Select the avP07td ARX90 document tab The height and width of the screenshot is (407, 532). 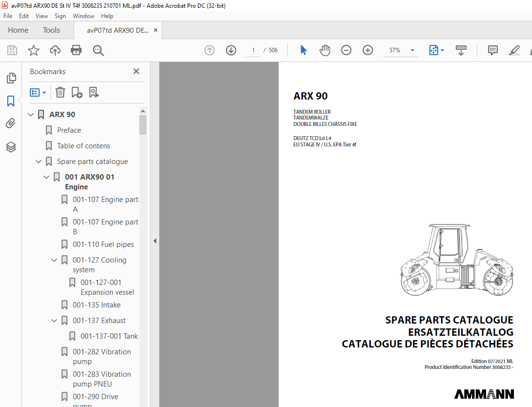(117, 30)
